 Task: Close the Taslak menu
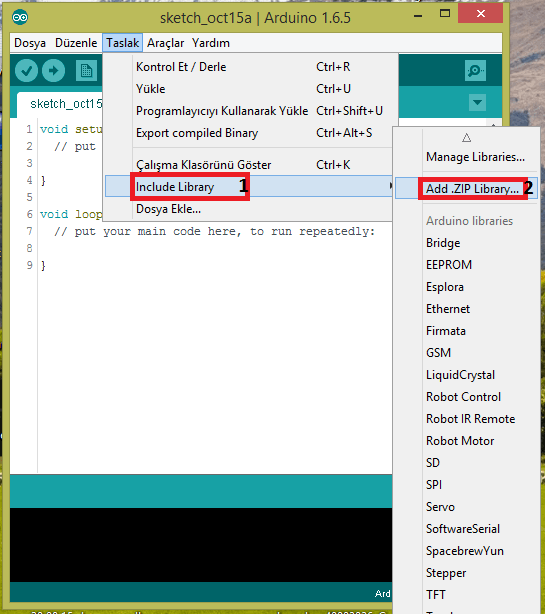pyautogui.click(x=123, y=43)
